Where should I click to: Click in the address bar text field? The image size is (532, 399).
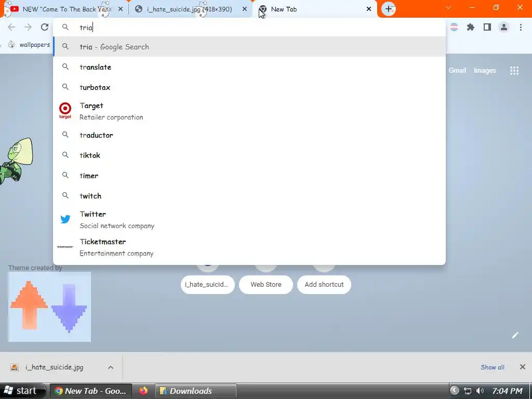(249, 28)
